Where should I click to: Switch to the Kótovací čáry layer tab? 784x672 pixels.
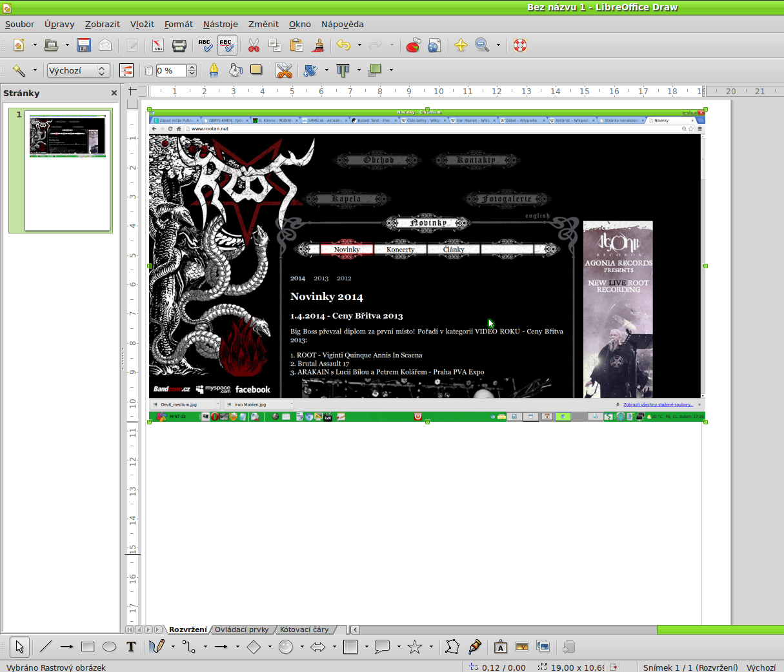[x=305, y=629]
